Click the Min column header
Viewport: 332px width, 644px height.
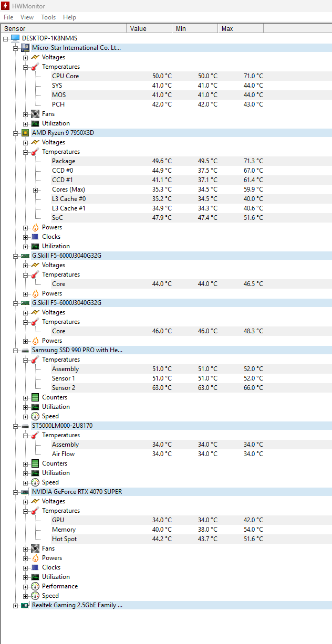pos(195,29)
